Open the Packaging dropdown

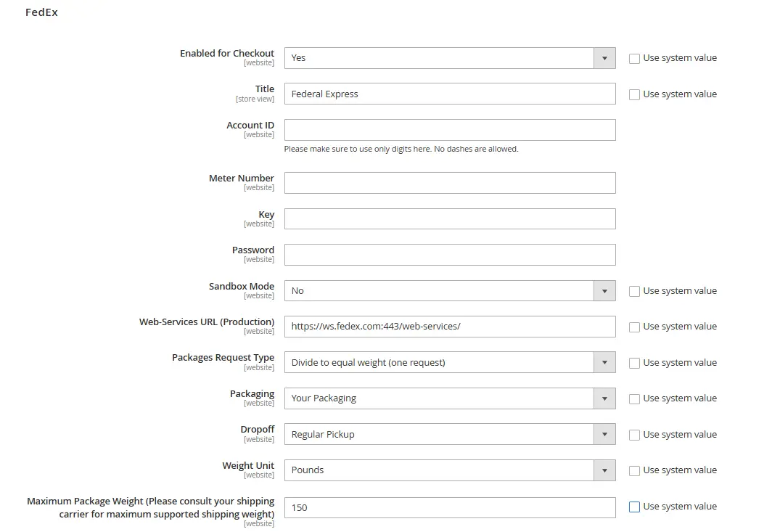click(450, 398)
